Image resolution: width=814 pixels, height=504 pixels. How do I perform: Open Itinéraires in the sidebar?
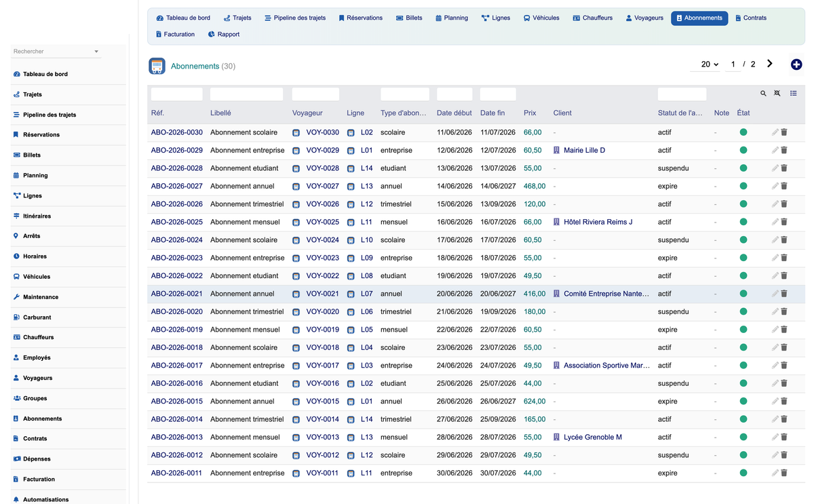tap(37, 216)
